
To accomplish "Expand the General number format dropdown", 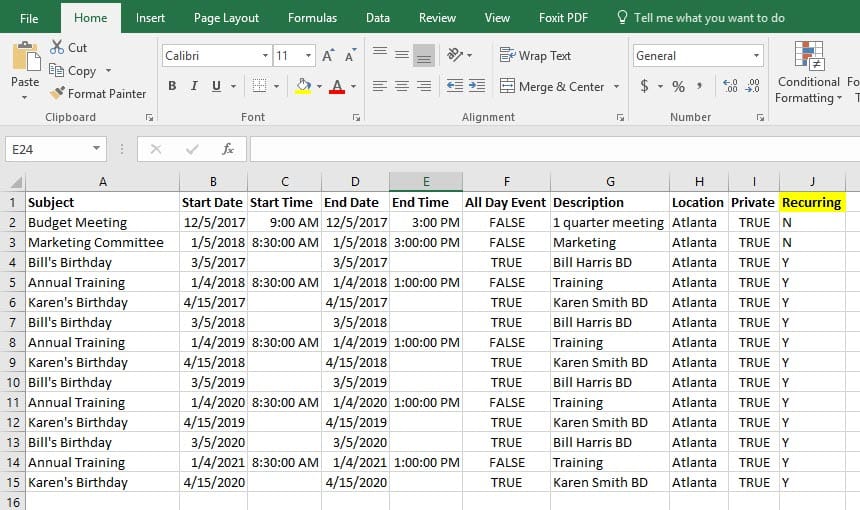I will 755,56.
